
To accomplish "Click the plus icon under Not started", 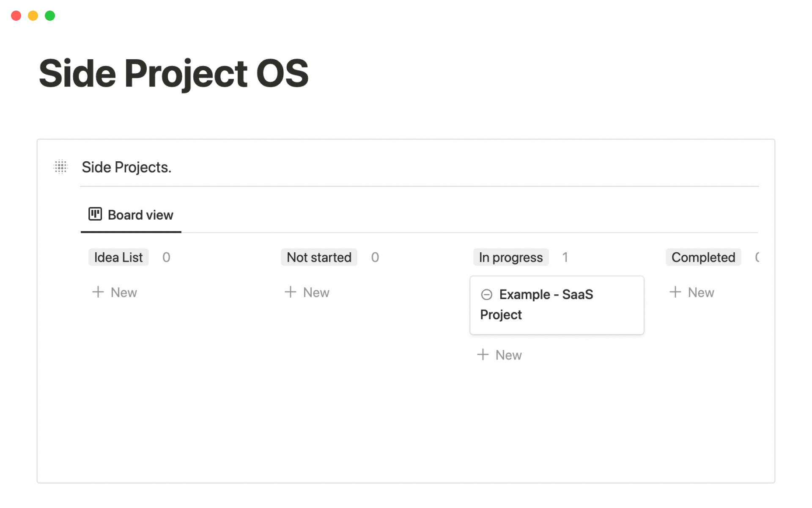I will point(291,292).
